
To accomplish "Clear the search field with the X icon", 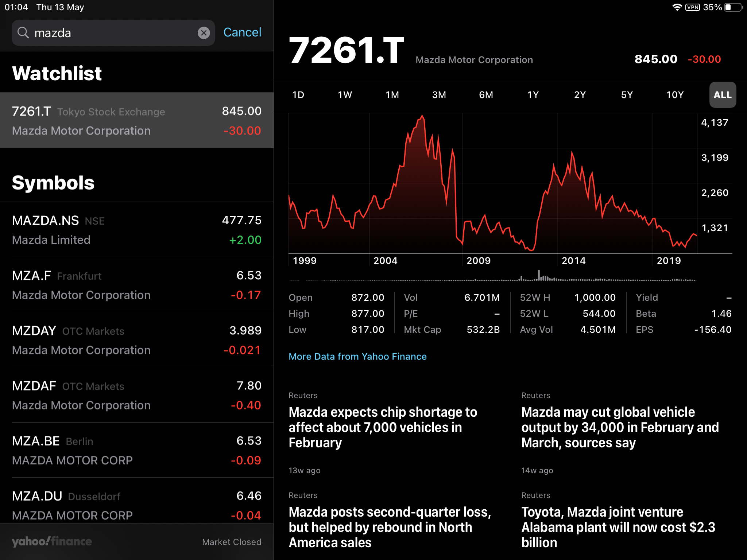I will 204,33.
